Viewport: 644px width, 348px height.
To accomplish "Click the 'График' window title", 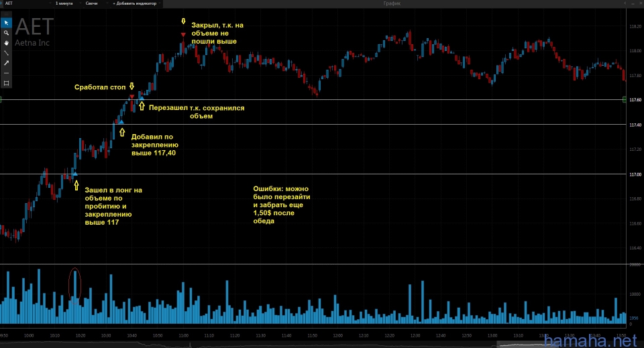I will pyautogui.click(x=392, y=3).
